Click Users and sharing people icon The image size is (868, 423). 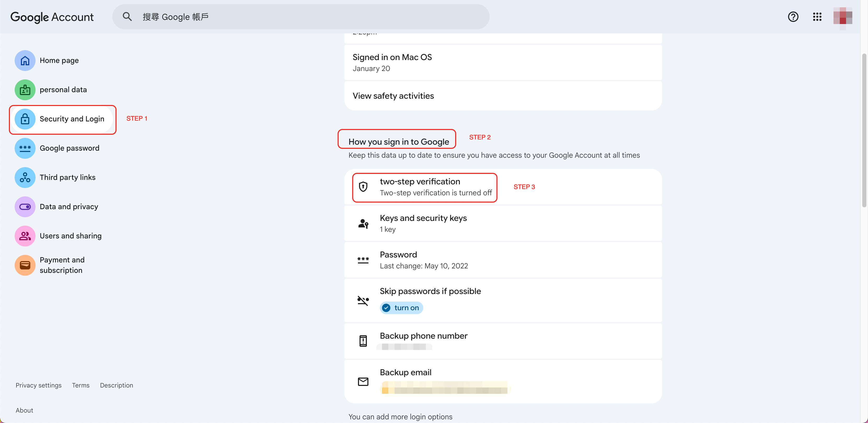coord(25,236)
